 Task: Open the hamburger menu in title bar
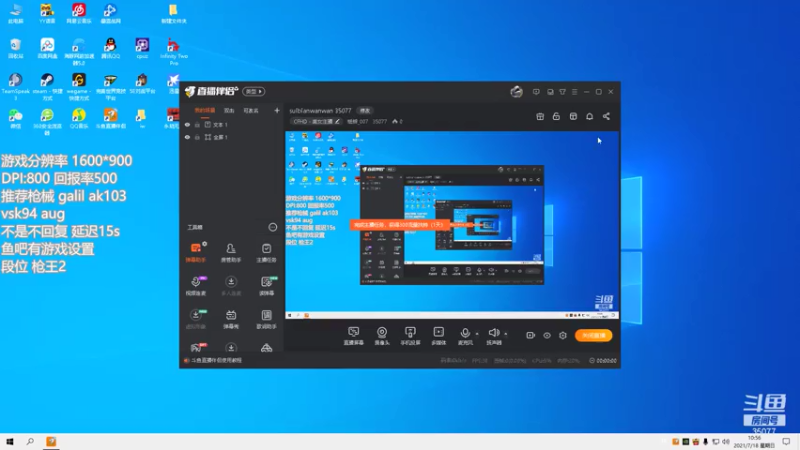tap(574, 92)
